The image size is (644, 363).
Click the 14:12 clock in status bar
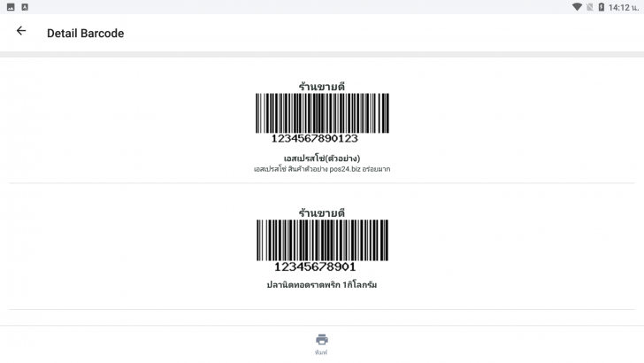pos(624,7)
